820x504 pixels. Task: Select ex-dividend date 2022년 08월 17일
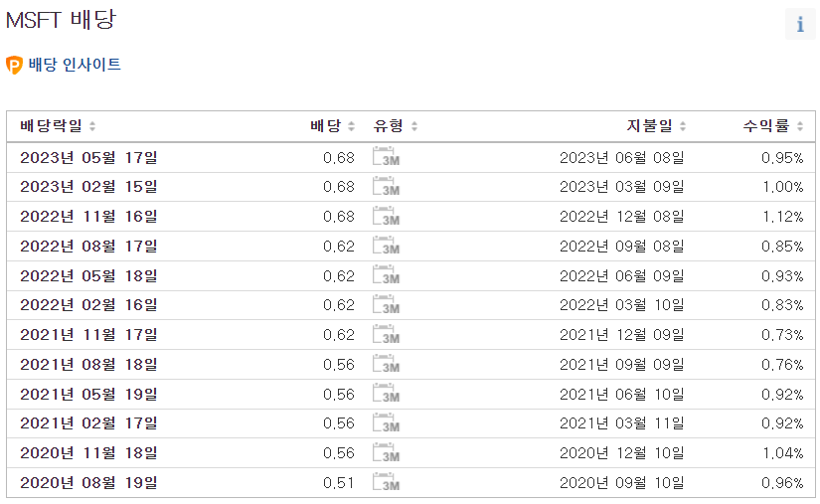[88, 246]
